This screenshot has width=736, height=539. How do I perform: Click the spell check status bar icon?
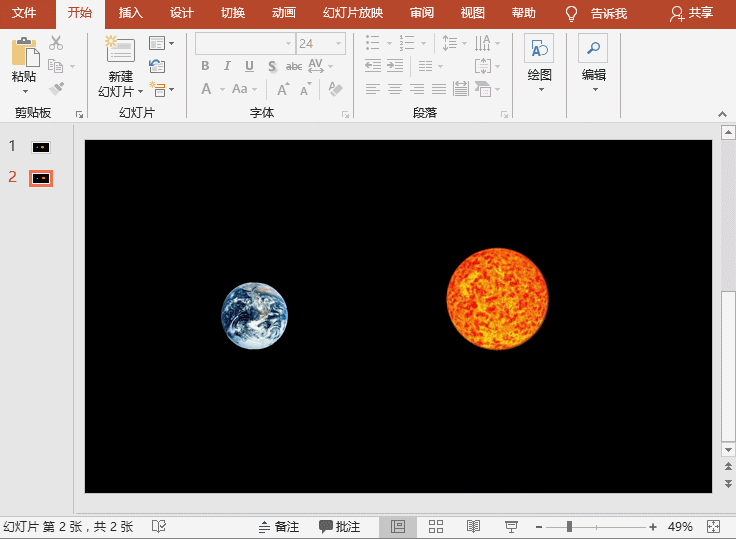point(159,526)
